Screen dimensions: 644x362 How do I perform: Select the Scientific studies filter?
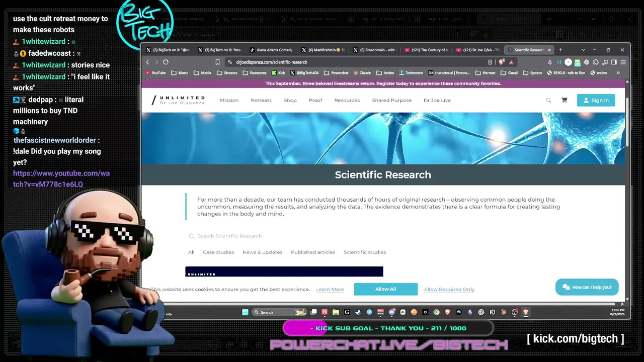(x=365, y=252)
